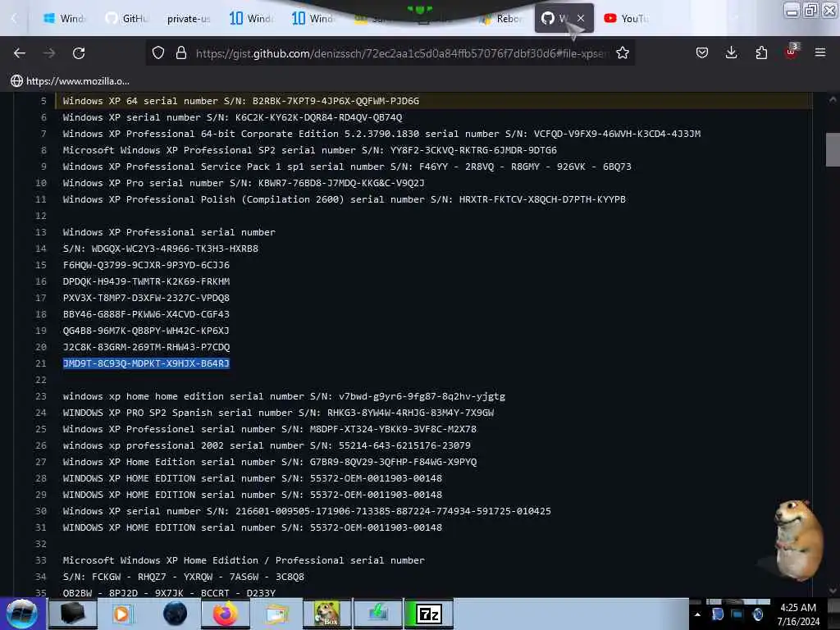The image size is (840, 630).
Task: Open the dog Box taskbar app
Action: [x=326, y=614]
